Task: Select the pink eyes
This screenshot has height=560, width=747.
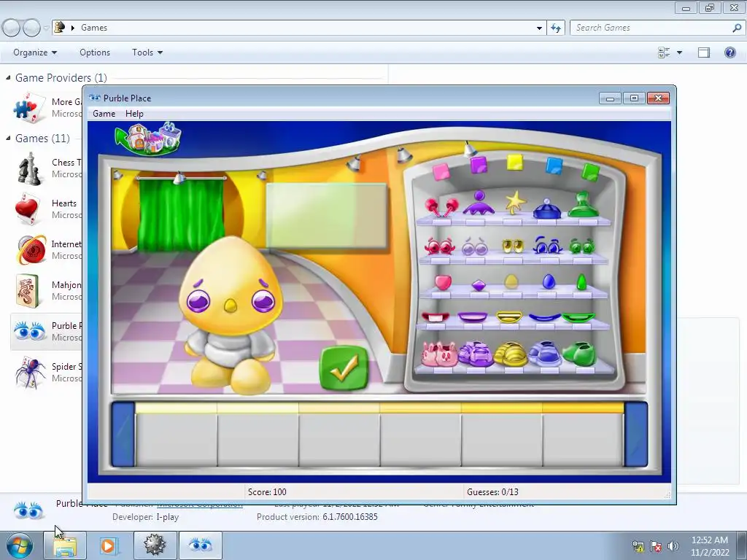Action: click(x=439, y=246)
